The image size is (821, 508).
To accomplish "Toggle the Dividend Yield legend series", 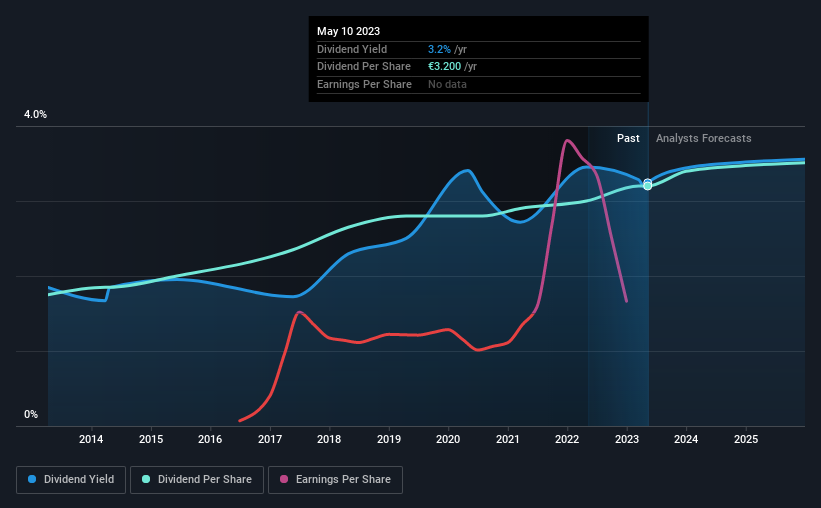I will point(71,479).
